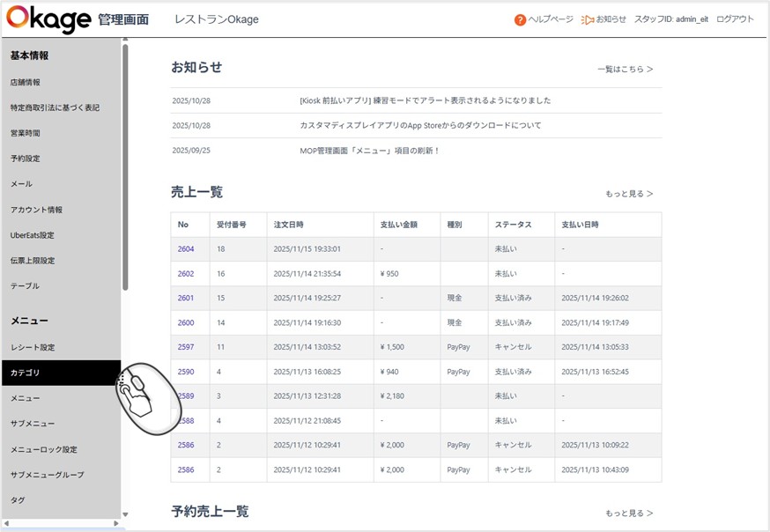
Task: Open the MOP管理画面 メニュー刷新 notice
Action: 369,151
